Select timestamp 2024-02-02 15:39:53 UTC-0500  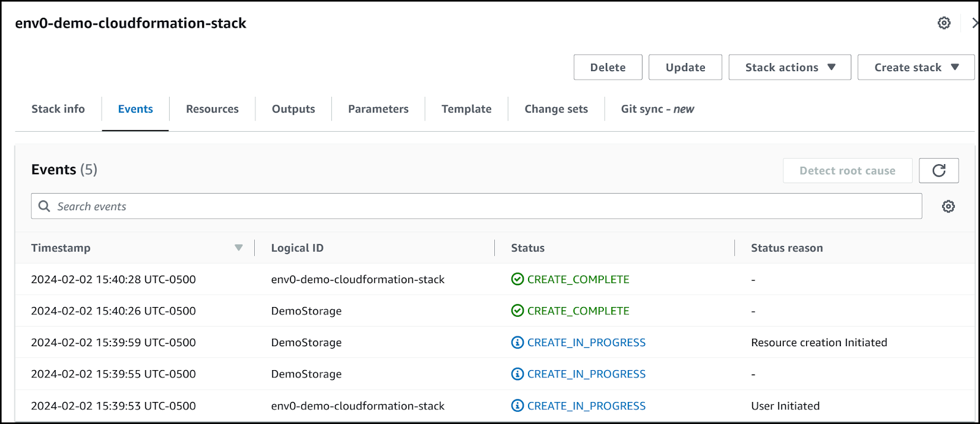click(x=113, y=406)
